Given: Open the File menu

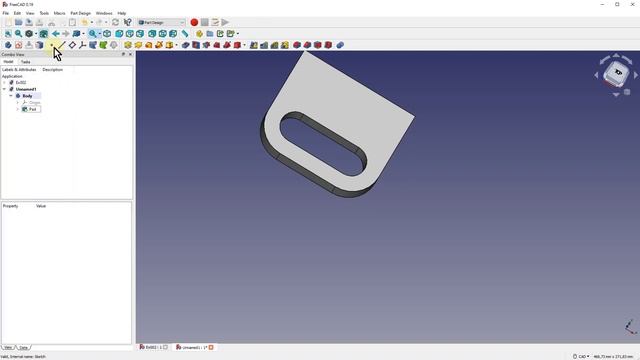Looking at the screenshot, I should tap(6, 13).
